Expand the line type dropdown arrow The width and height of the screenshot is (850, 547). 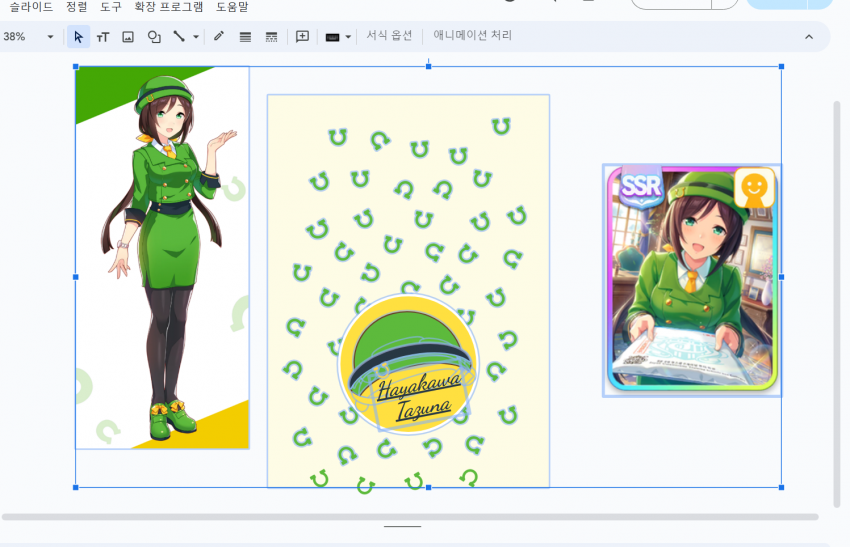[x=196, y=37]
